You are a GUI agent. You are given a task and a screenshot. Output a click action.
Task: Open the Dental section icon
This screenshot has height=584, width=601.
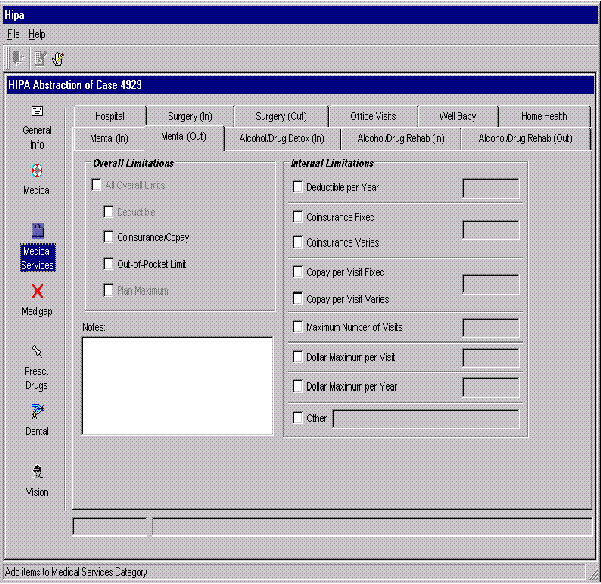37,411
